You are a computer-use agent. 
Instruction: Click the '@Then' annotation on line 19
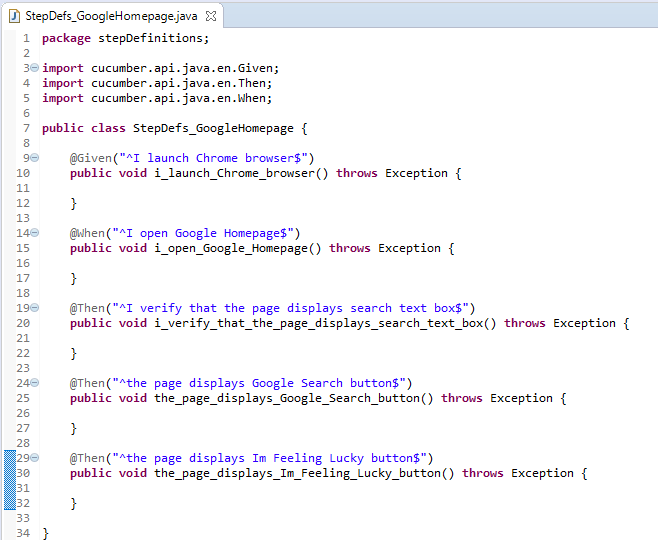coord(87,308)
